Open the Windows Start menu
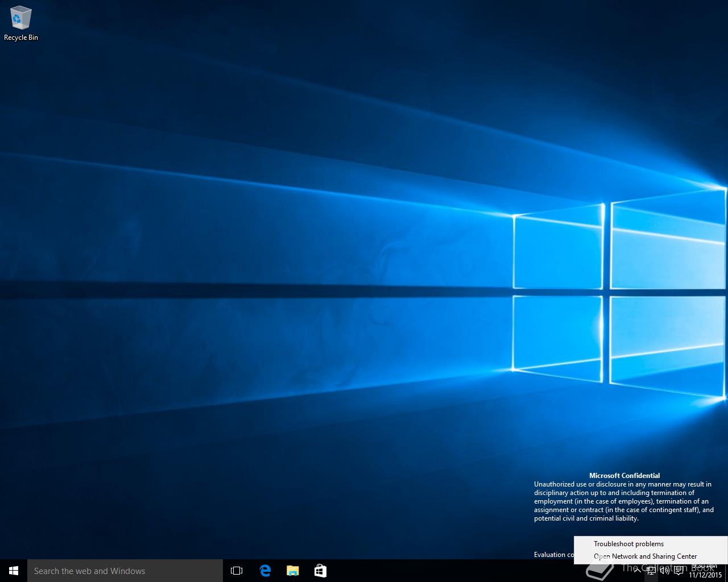728x582 pixels. pyautogui.click(x=14, y=571)
